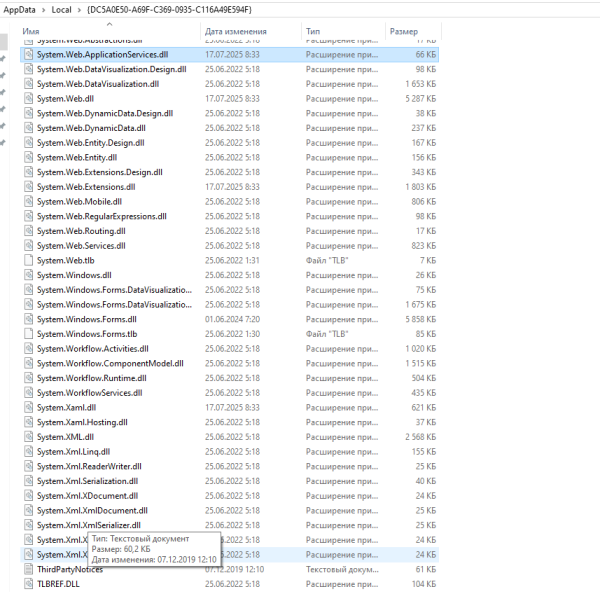Image resolution: width=600 pixels, height=594 pixels.
Task: Select System.Xml.XmlSerializer.dll file name
Action: (89, 525)
